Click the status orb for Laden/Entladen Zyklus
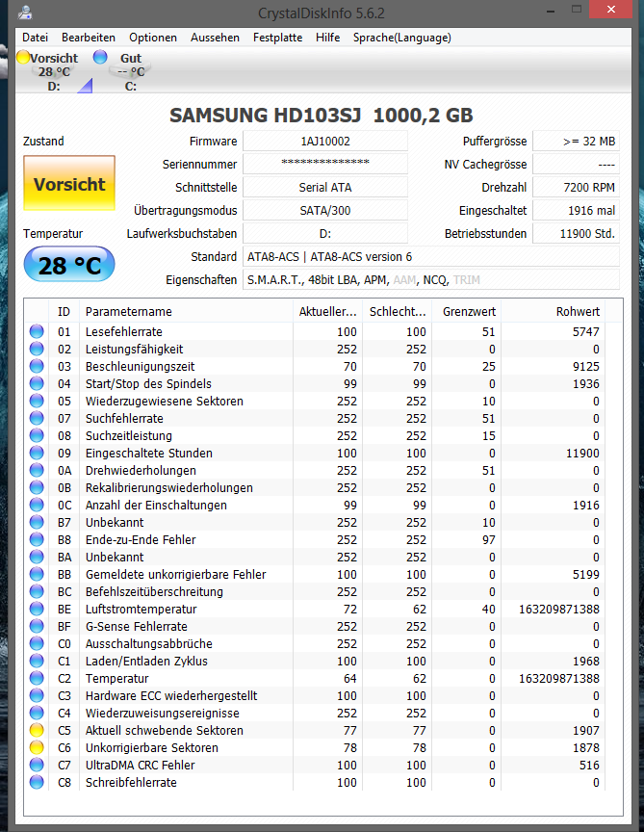Image resolution: width=644 pixels, height=832 pixels. tap(37, 662)
